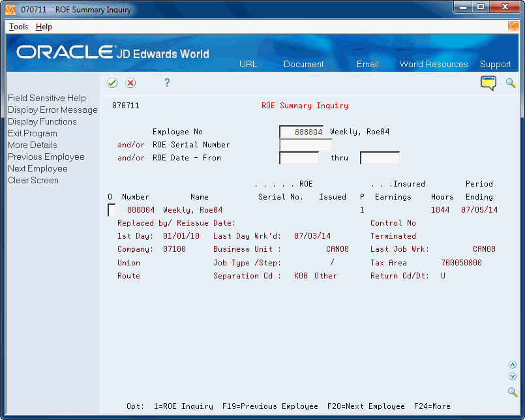Click the period ending date 07/05/14
This screenshot has height=420, width=525.
point(479,210)
